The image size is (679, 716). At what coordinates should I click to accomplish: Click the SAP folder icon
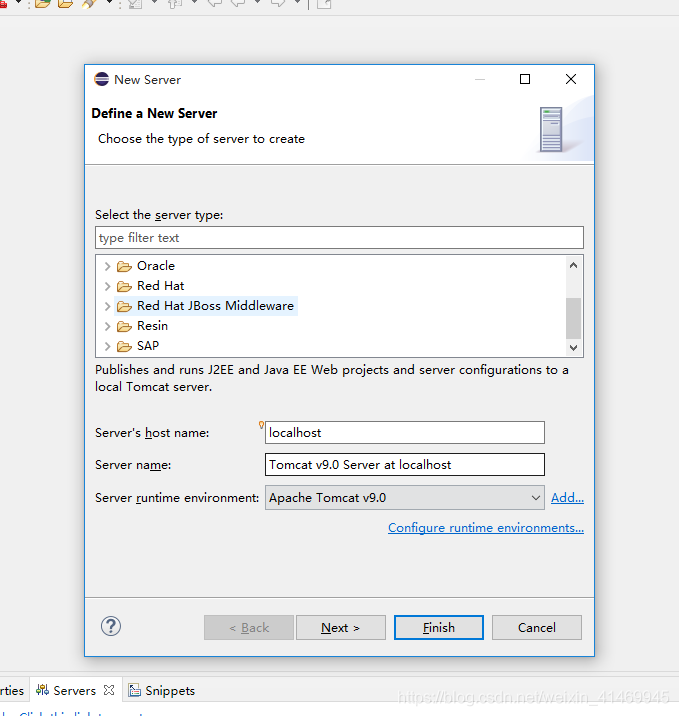124,347
